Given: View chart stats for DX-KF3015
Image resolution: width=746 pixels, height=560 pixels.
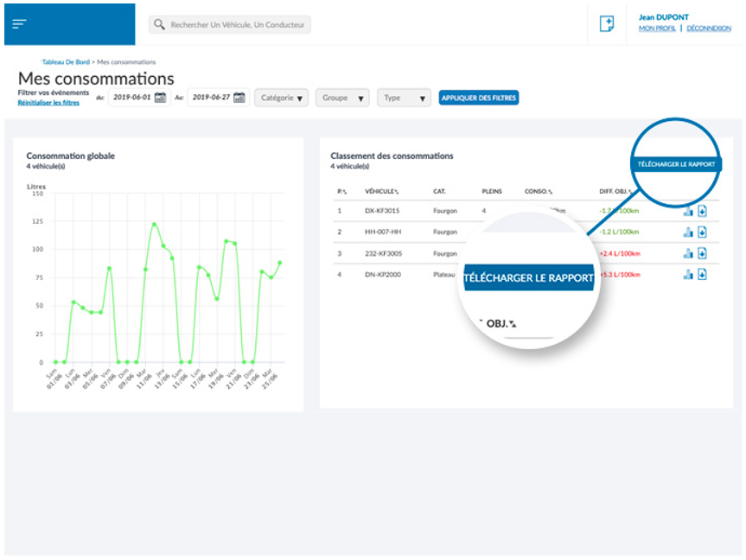Looking at the screenshot, I should point(688,211).
